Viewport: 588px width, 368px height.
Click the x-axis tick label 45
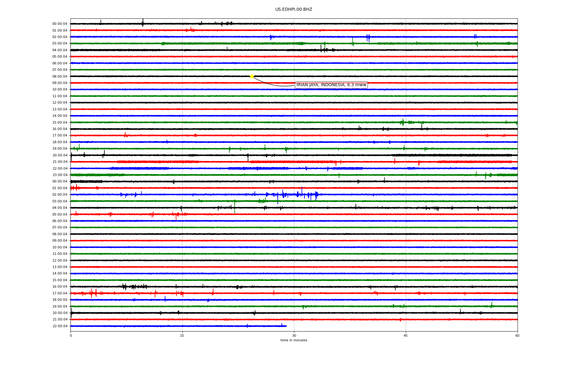pyautogui.click(x=406, y=335)
